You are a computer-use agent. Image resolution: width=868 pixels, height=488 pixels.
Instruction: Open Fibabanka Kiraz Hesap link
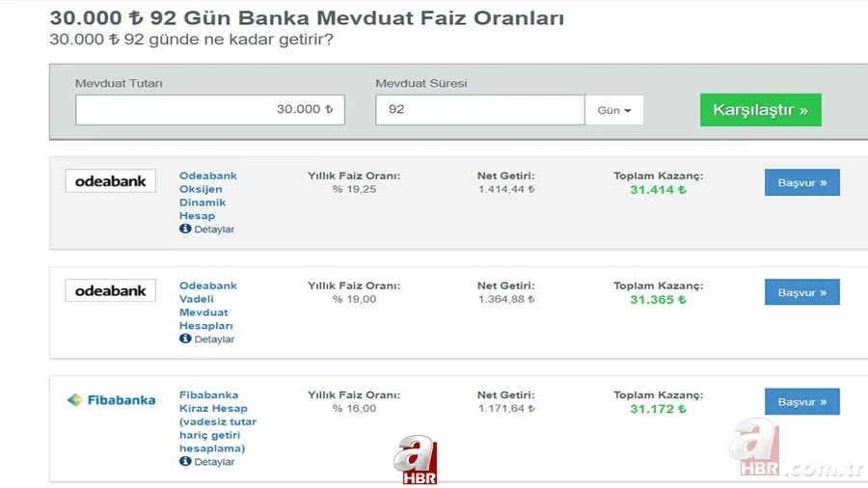218,421
